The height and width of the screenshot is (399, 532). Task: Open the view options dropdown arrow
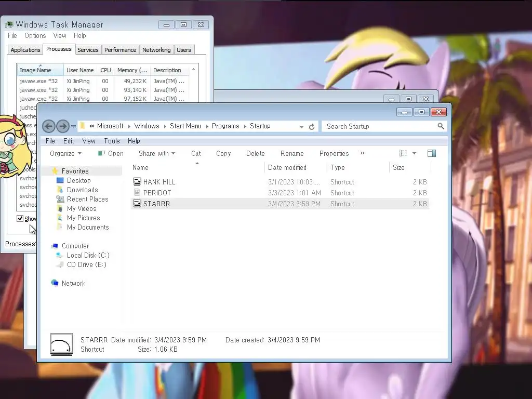pos(414,153)
